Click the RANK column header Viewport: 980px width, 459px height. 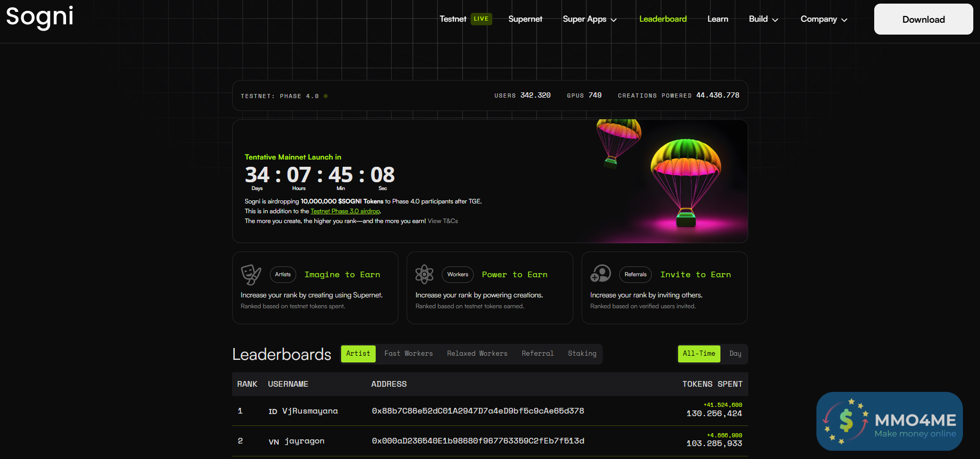[247, 384]
